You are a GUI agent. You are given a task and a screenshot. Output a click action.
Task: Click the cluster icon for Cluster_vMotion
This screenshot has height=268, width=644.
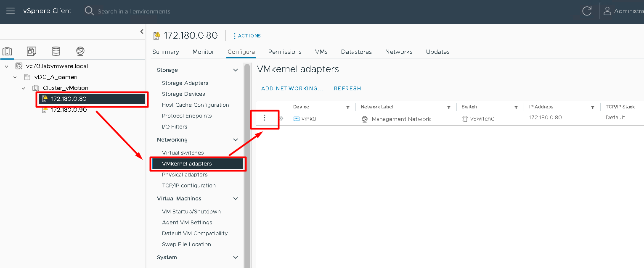pos(36,88)
